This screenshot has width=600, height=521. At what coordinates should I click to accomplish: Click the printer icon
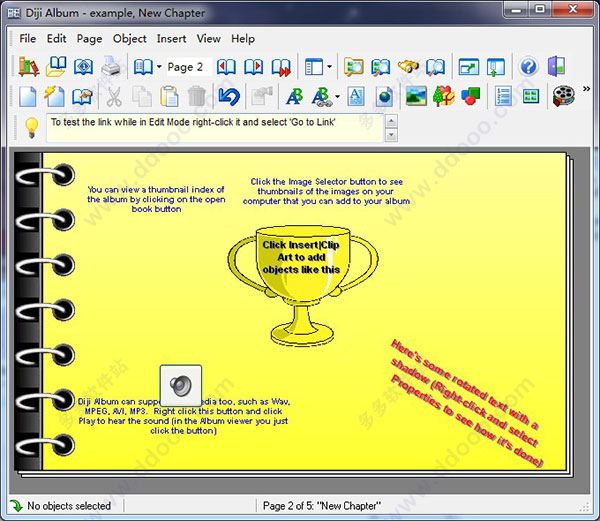click(x=111, y=67)
